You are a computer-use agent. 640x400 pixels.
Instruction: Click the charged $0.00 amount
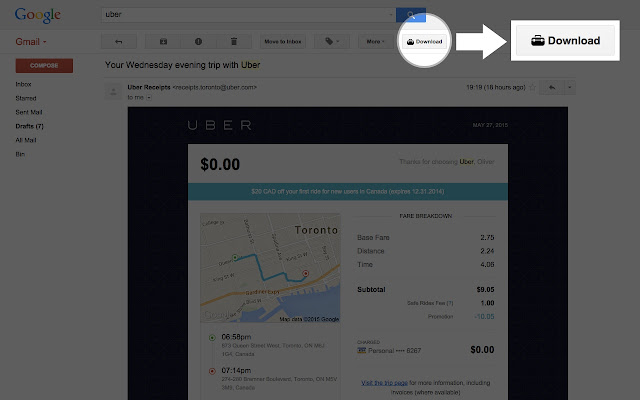click(x=482, y=350)
